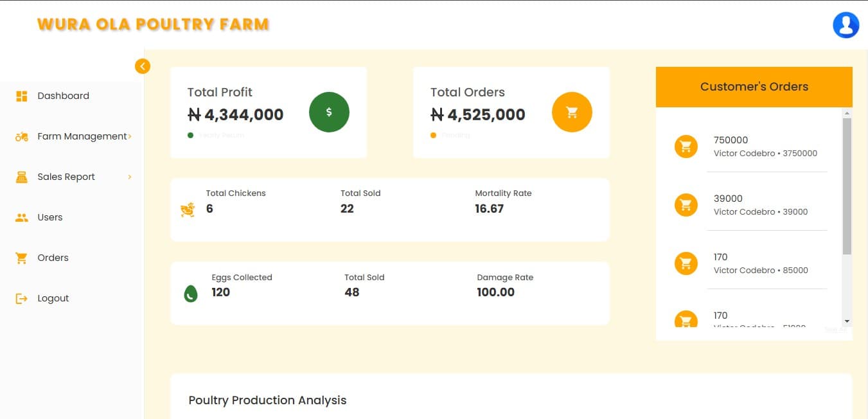Click the chickens Total Sold value 22
868x419 pixels.
tap(347, 209)
